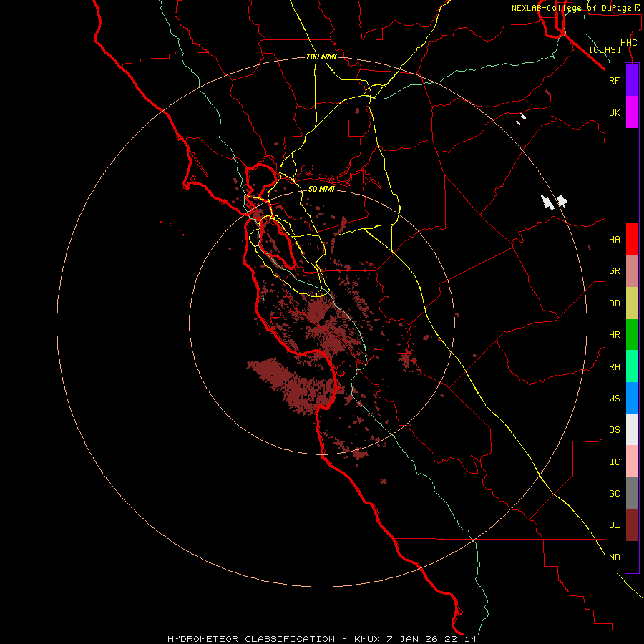Click the white echo pair near right edge
644x644 pixels.
coord(554,202)
